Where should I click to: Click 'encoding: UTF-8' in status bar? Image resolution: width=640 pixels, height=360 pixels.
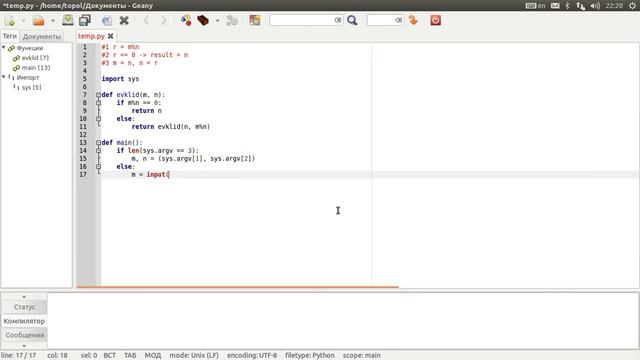pos(252,356)
